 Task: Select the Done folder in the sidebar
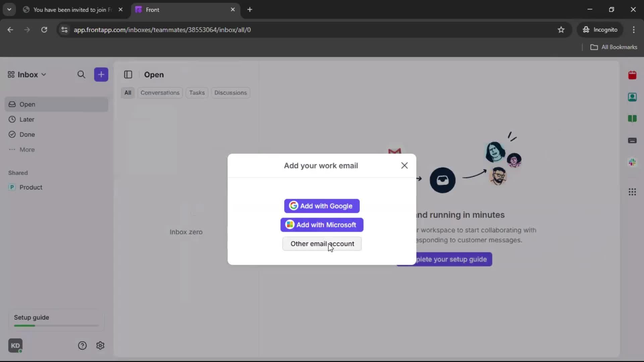(x=28, y=134)
